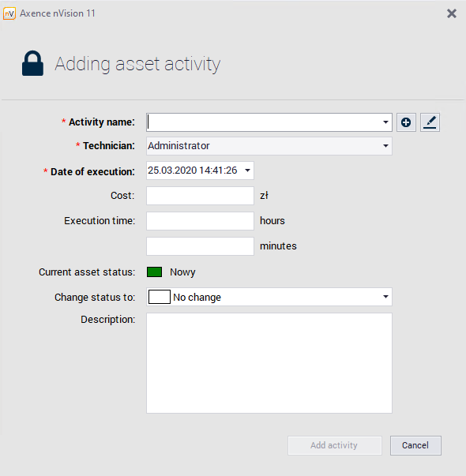Viewport: 466px width, 476px height.
Task: Close the Adding asset activity dialog
Action: 452,13
